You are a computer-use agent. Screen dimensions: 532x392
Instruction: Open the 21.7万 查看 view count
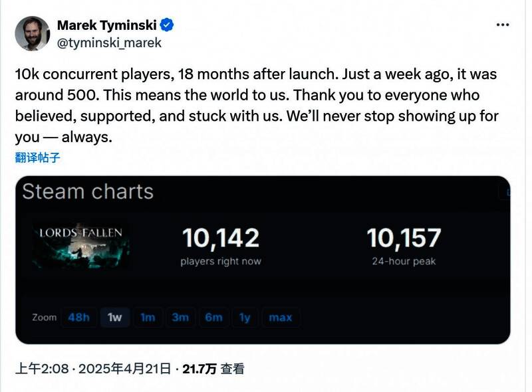tap(214, 369)
